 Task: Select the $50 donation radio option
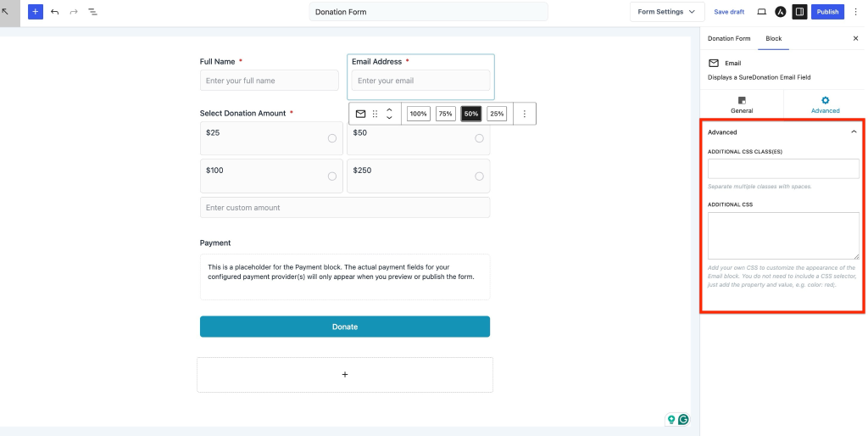click(480, 138)
